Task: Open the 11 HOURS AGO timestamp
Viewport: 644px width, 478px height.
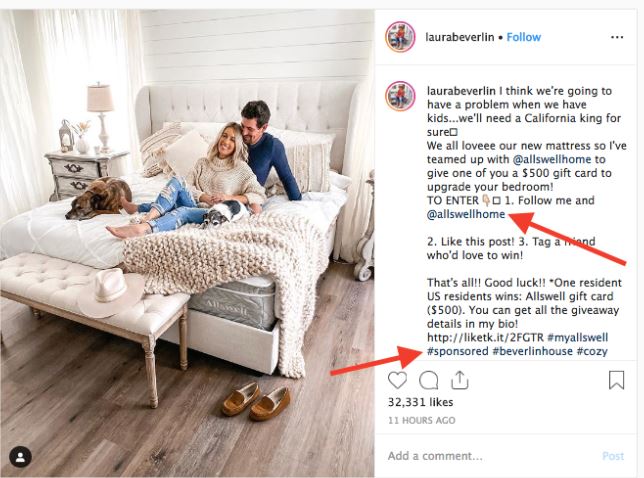Action: tap(421, 421)
